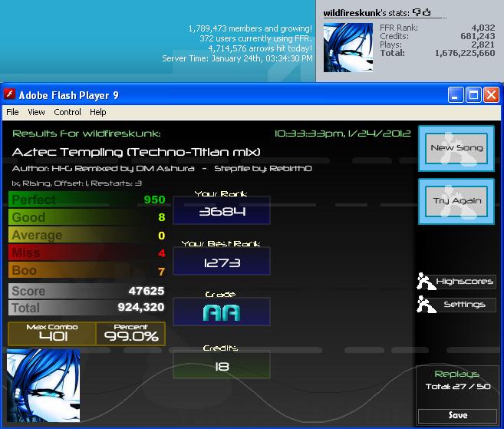Open the Help menu
Screen dimensions: 504x429
98,112
